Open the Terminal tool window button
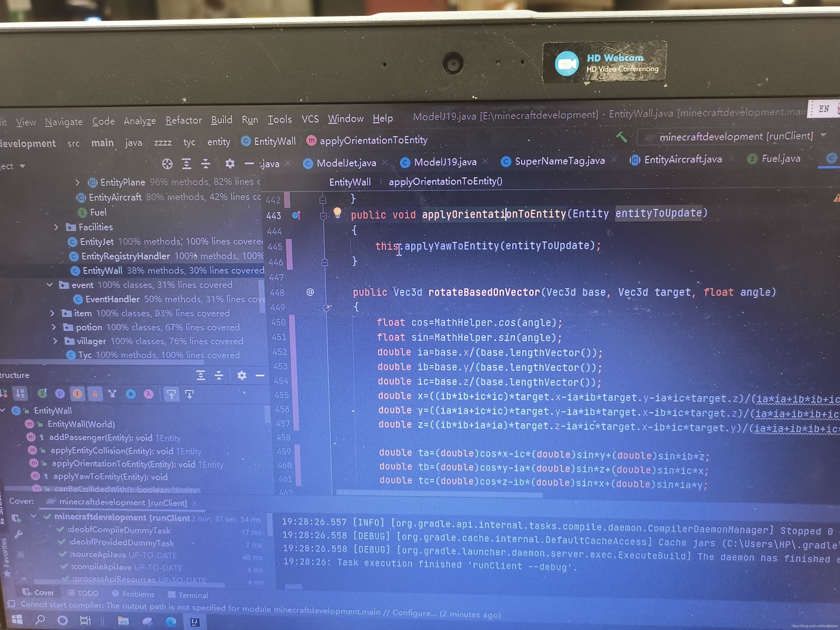Screen dimensions: 840x630 [x=188, y=595]
